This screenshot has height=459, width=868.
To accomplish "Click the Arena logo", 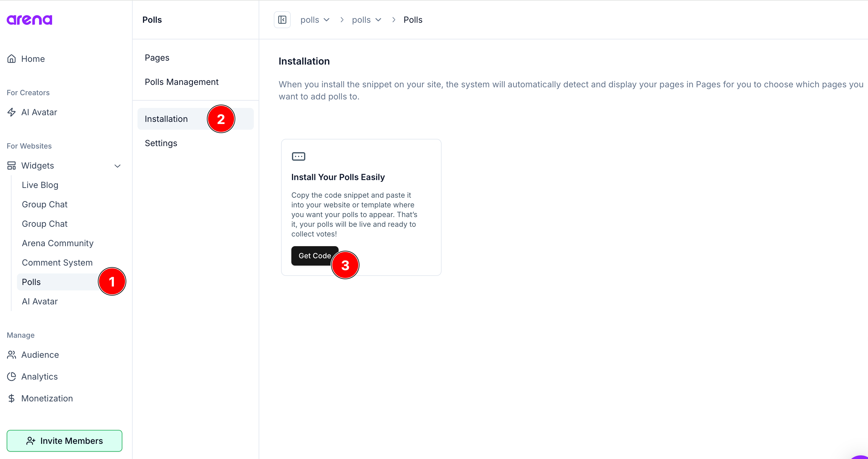I will 29,20.
